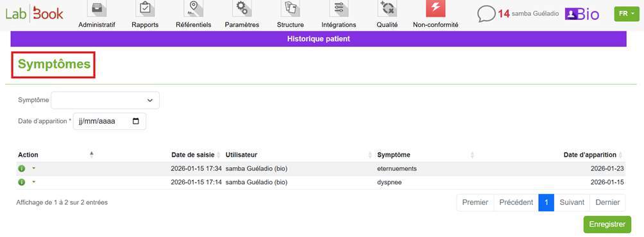The image size is (644, 237).
Task: Expand action arrow for eternuements row
Action: click(34, 168)
